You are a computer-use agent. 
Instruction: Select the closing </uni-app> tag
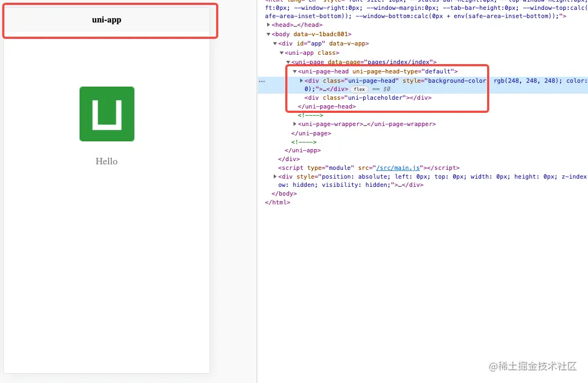coord(303,150)
